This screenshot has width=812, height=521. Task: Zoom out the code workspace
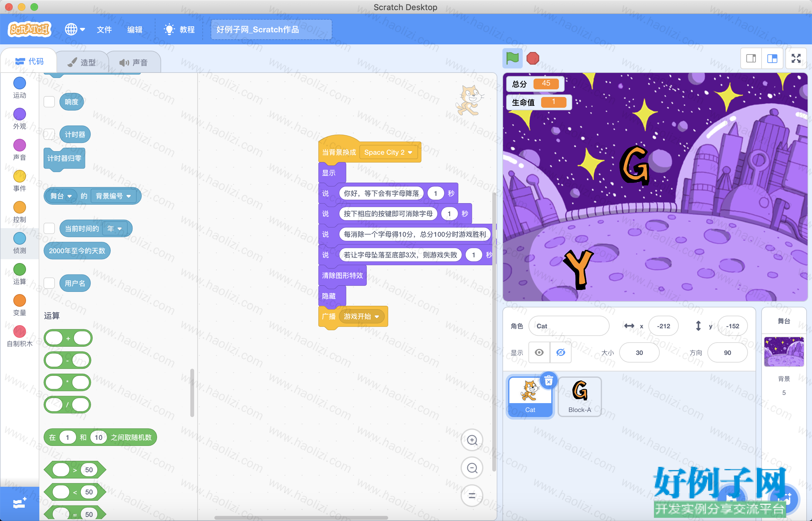[472, 468]
